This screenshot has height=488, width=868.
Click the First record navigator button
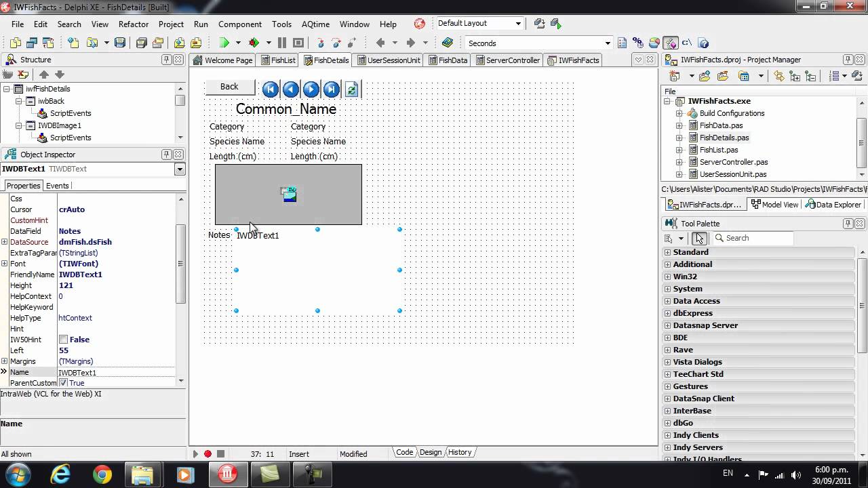(270, 89)
